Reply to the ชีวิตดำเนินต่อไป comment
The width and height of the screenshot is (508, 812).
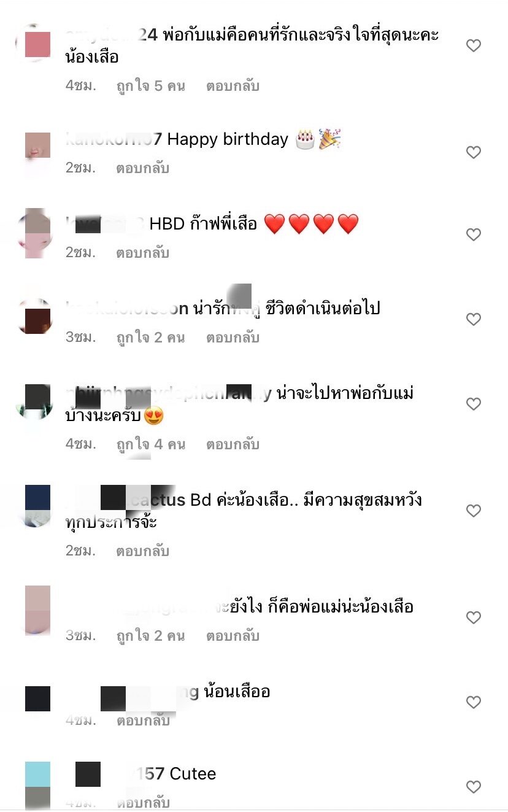point(233,338)
